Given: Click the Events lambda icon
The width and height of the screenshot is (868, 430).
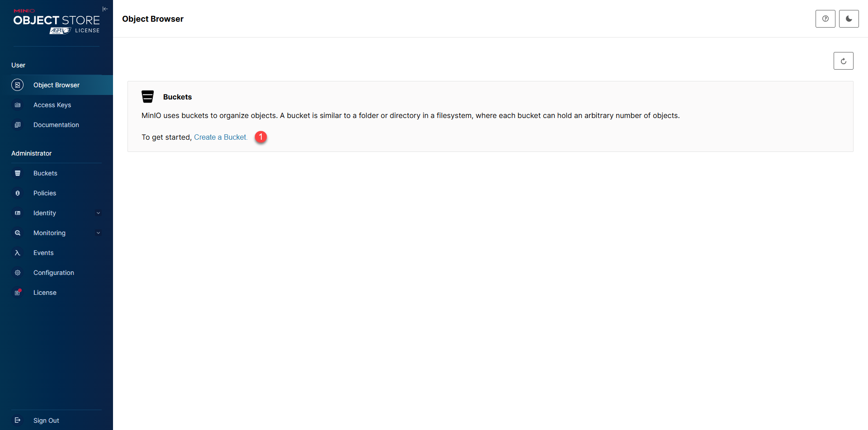Looking at the screenshot, I should click(18, 253).
